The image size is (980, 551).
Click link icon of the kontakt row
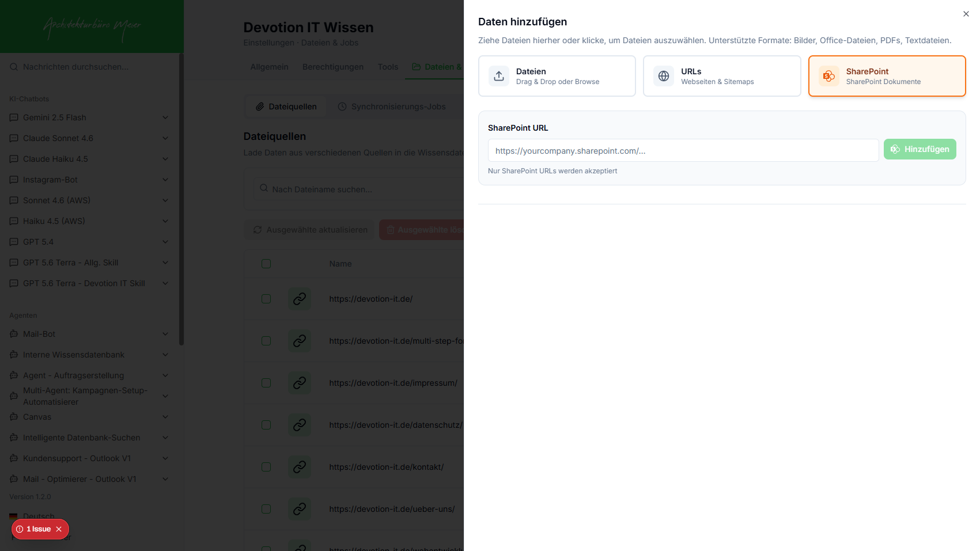point(300,467)
